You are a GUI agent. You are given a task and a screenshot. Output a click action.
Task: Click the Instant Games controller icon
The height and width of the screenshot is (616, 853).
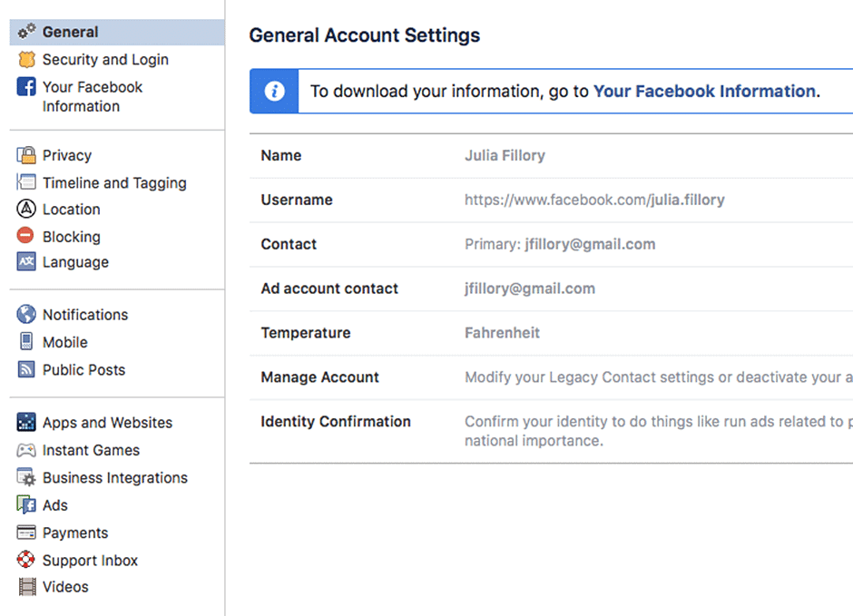point(25,450)
